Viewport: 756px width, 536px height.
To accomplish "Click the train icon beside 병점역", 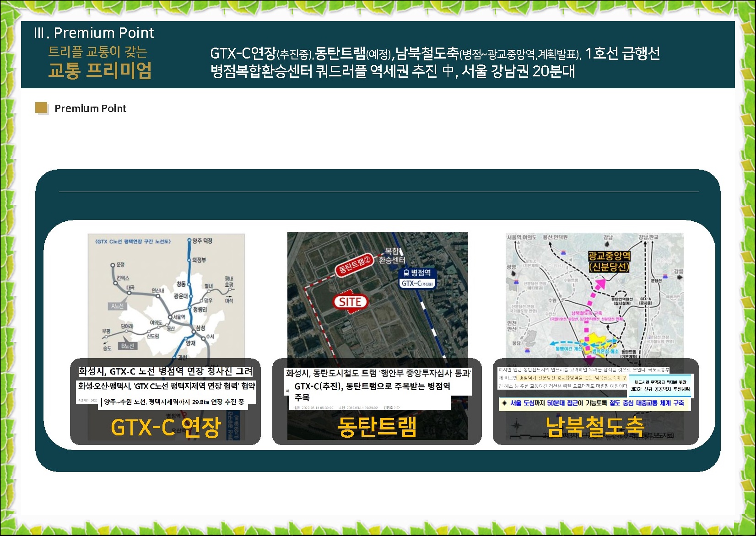I will (405, 273).
